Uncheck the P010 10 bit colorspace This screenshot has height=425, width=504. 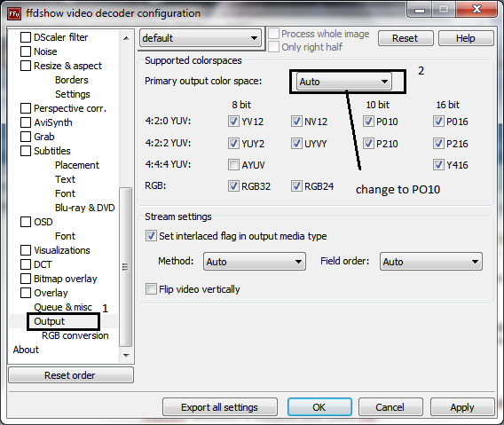click(368, 122)
